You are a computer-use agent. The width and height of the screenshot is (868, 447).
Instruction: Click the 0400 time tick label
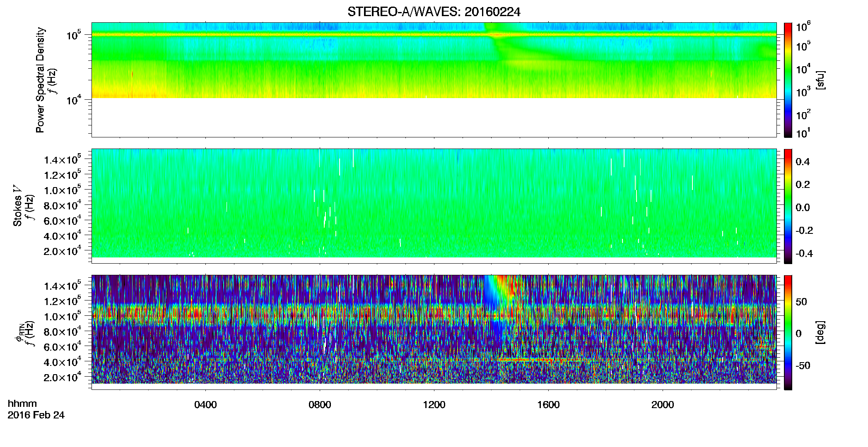pos(205,405)
